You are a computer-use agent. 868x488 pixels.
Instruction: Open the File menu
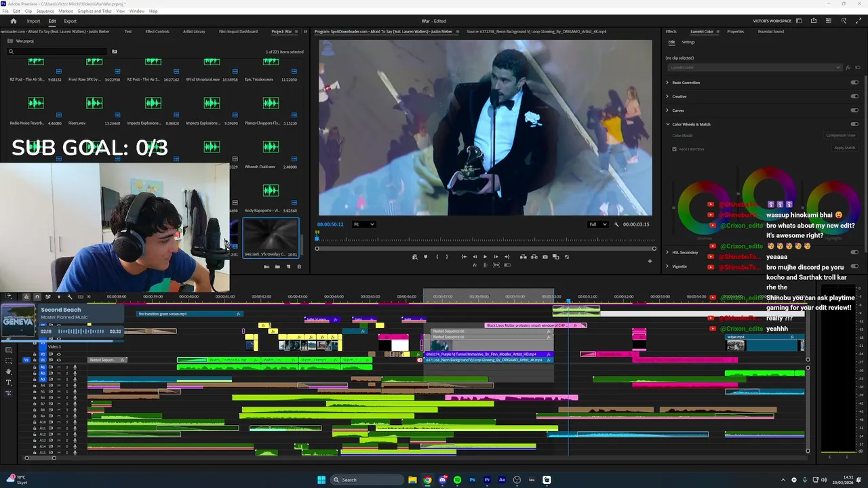(5, 12)
